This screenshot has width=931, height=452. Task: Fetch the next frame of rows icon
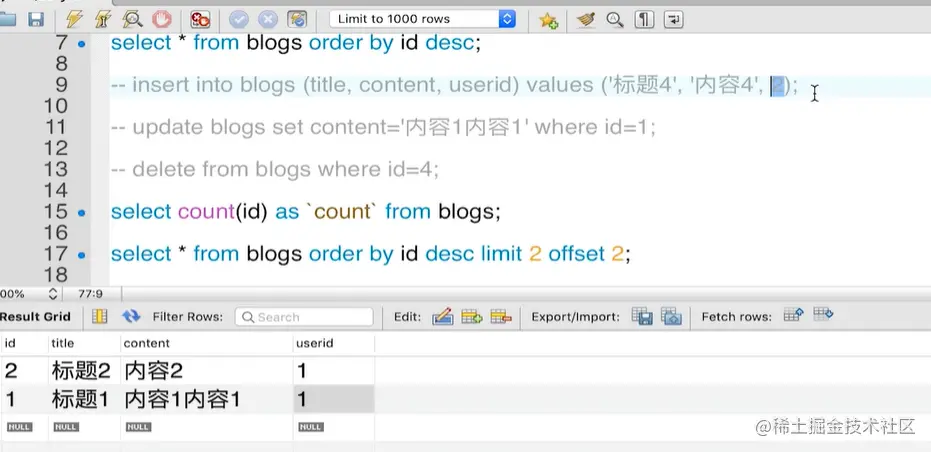(x=794, y=314)
